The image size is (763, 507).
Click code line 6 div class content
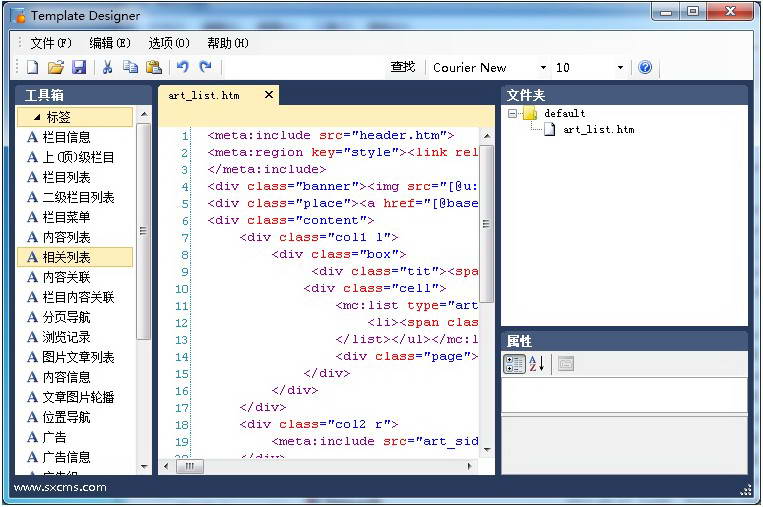[291, 220]
